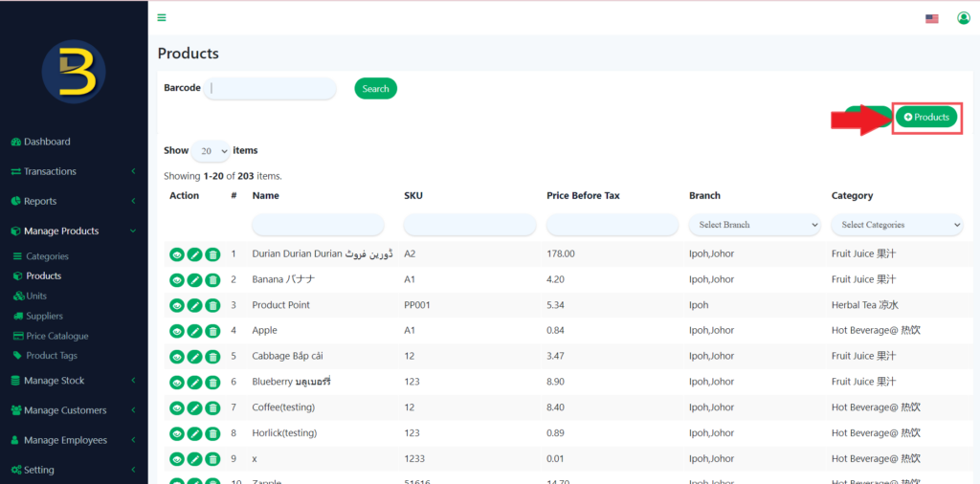Image resolution: width=980 pixels, height=484 pixels.
Task: Click the company logo in sidebar
Action: 74,73
